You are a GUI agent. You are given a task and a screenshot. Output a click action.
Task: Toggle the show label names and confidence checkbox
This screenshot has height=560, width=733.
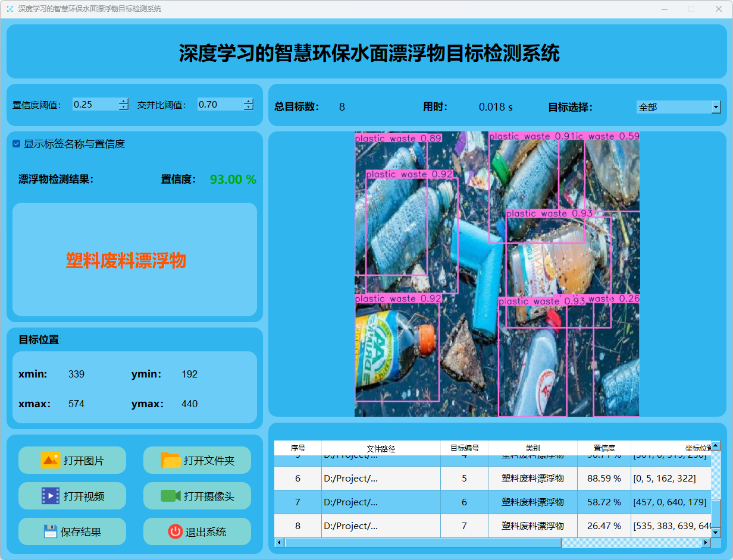pos(17,144)
